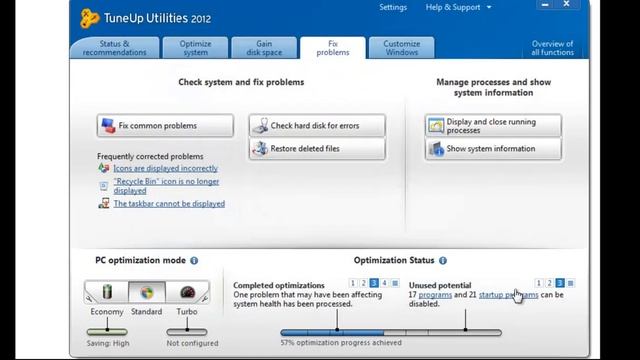Switch to Gain disk space tab

coord(264,48)
